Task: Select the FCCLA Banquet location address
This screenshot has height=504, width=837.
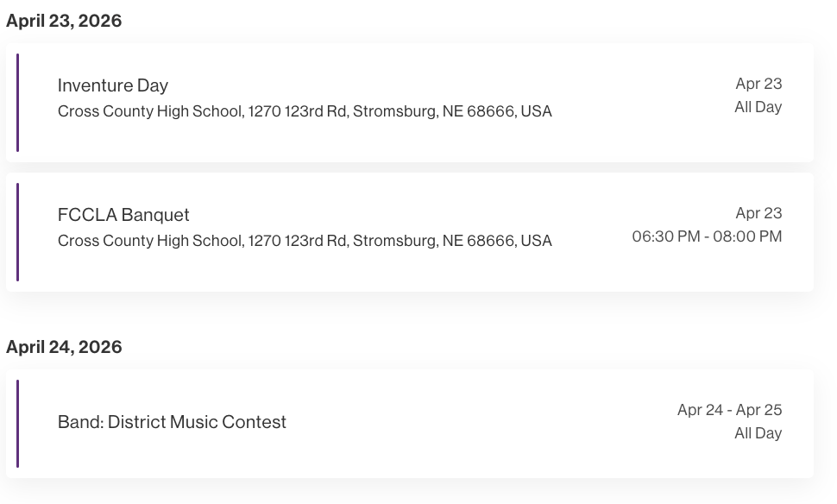Action: point(305,241)
